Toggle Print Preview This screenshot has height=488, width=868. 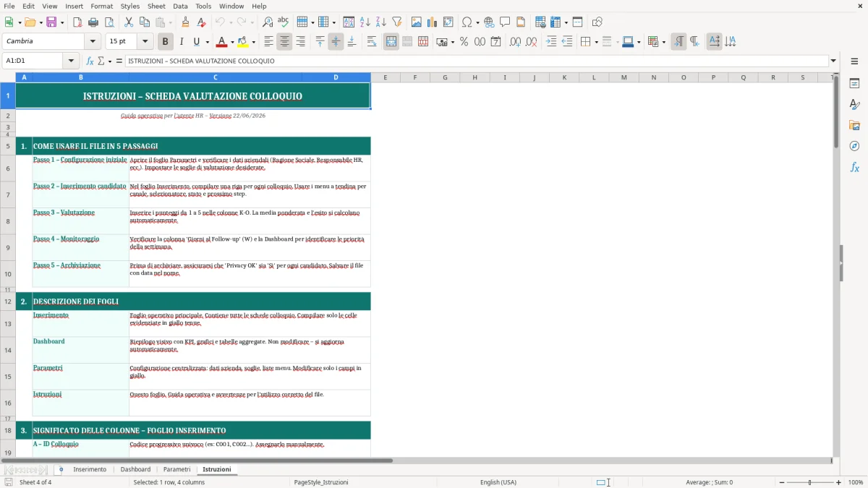[x=109, y=22]
